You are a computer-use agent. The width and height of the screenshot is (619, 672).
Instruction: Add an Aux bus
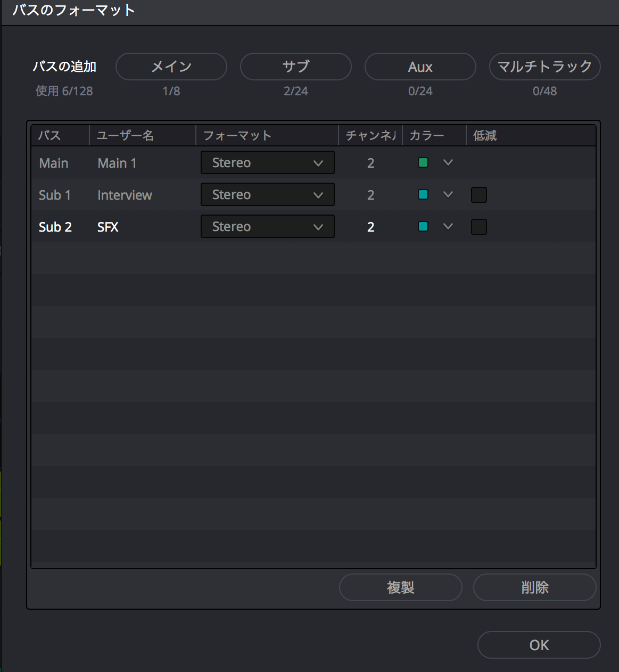[420, 67]
